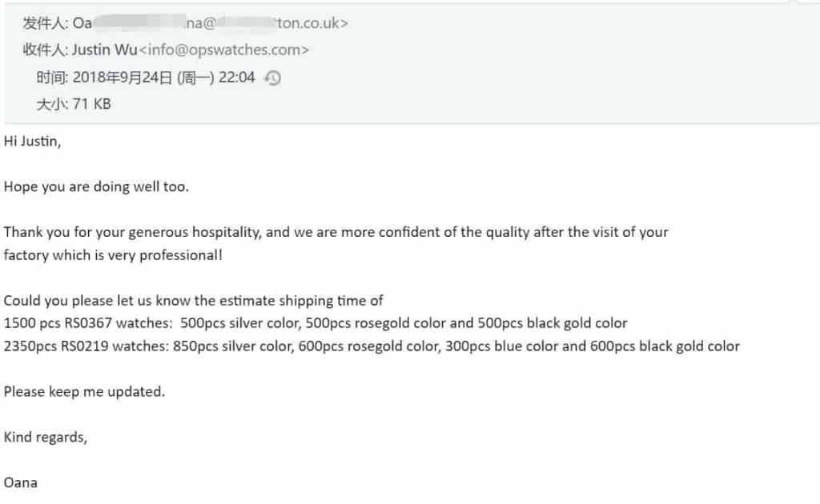Click the "Thank you for your generous hospitality" line
Image resolution: width=820 pixels, height=504 pixels.
click(x=336, y=232)
